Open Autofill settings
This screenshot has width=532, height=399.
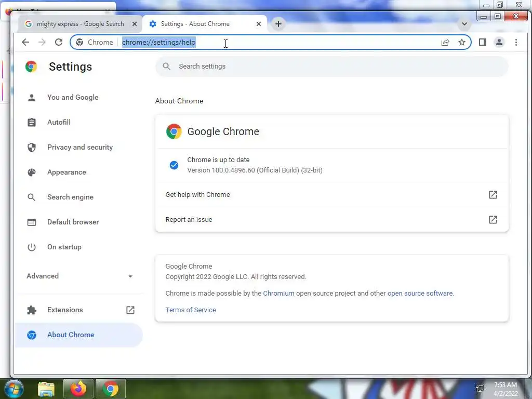[x=59, y=122]
